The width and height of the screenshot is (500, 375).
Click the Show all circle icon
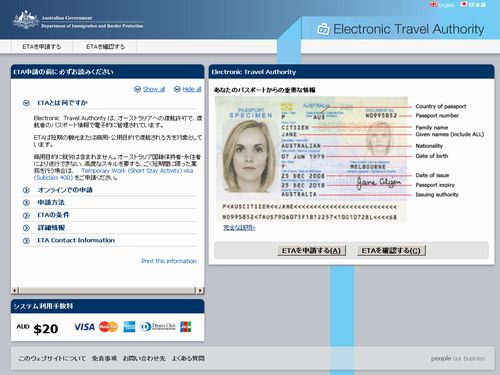pos(137,89)
